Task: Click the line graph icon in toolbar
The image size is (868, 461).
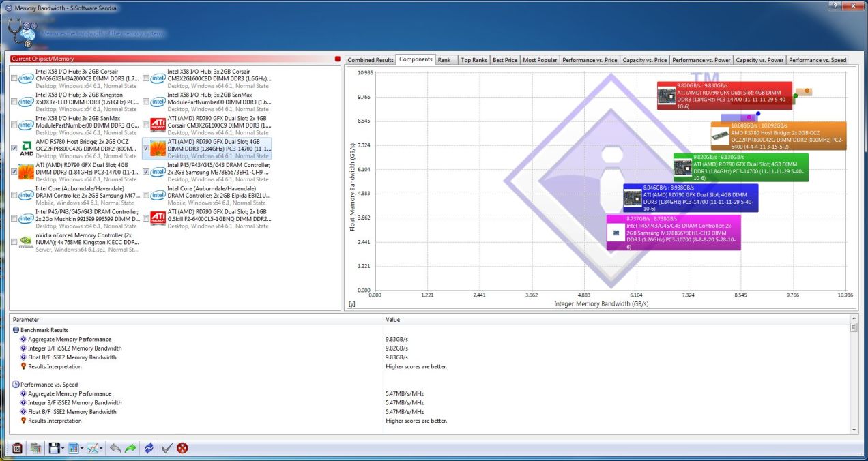Action: click(x=93, y=448)
